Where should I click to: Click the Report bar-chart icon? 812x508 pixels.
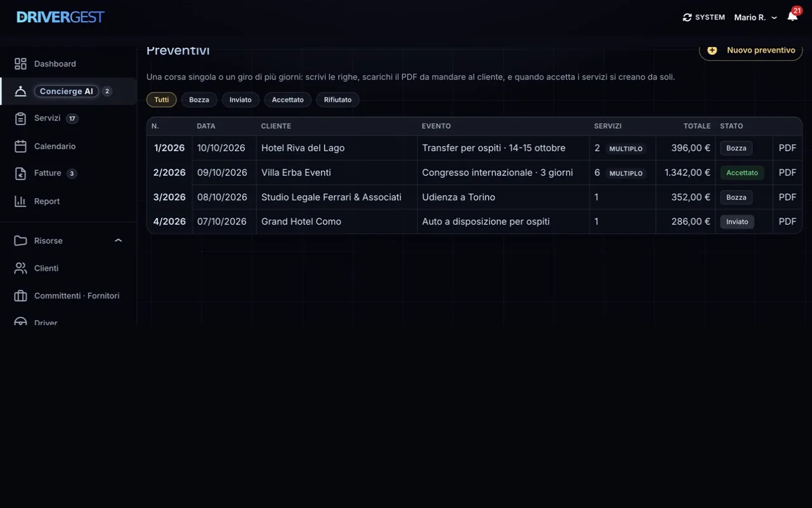(20, 201)
